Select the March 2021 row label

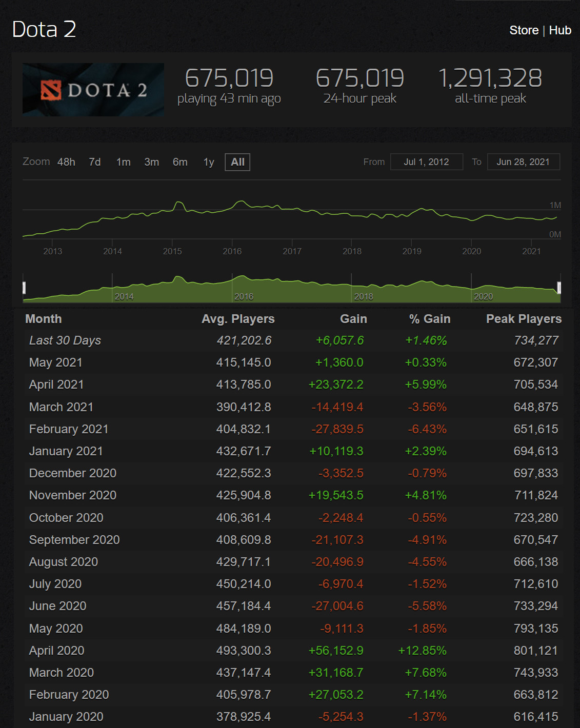coord(62,407)
